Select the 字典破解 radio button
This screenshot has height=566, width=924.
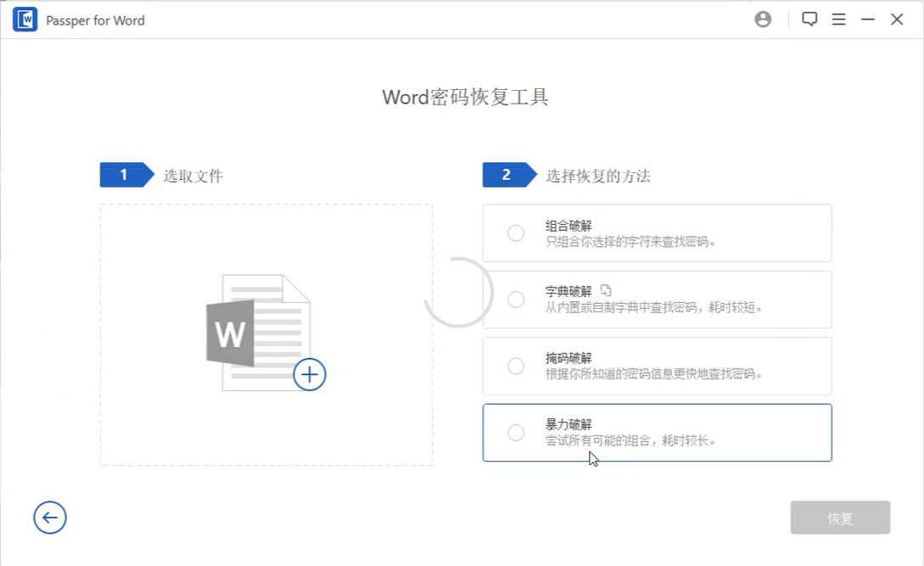(516, 300)
